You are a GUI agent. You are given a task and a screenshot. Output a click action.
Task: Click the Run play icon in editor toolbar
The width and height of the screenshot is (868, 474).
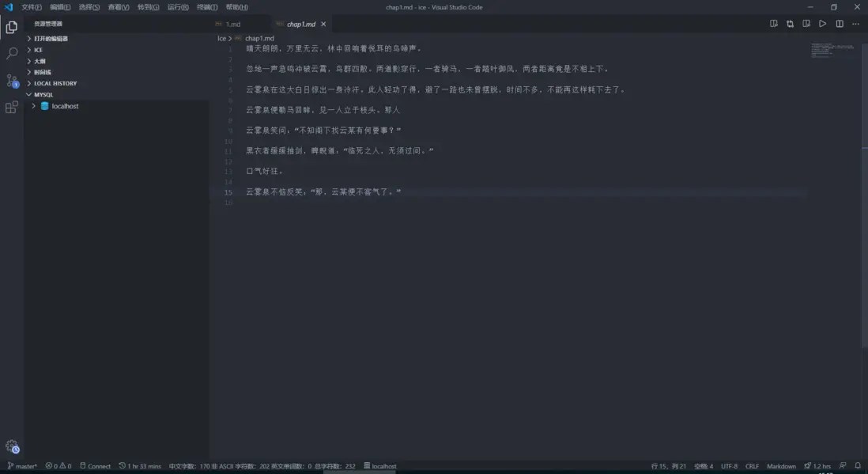[x=823, y=24]
